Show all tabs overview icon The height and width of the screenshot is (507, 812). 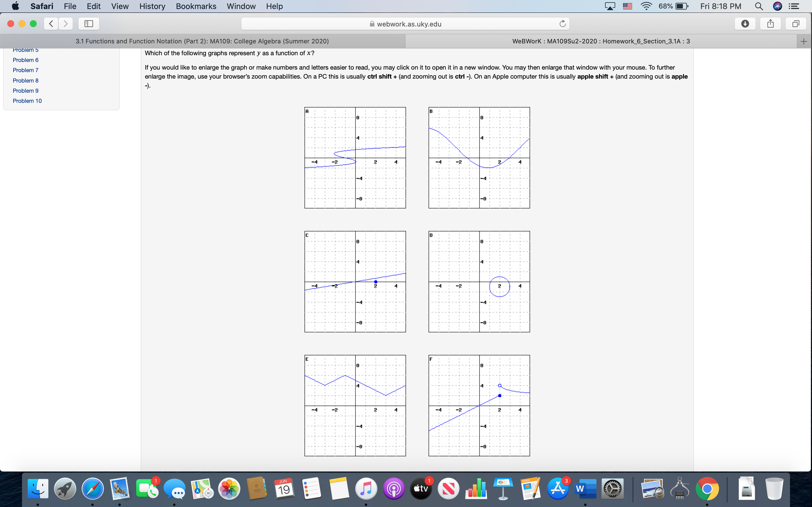pyautogui.click(x=796, y=23)
